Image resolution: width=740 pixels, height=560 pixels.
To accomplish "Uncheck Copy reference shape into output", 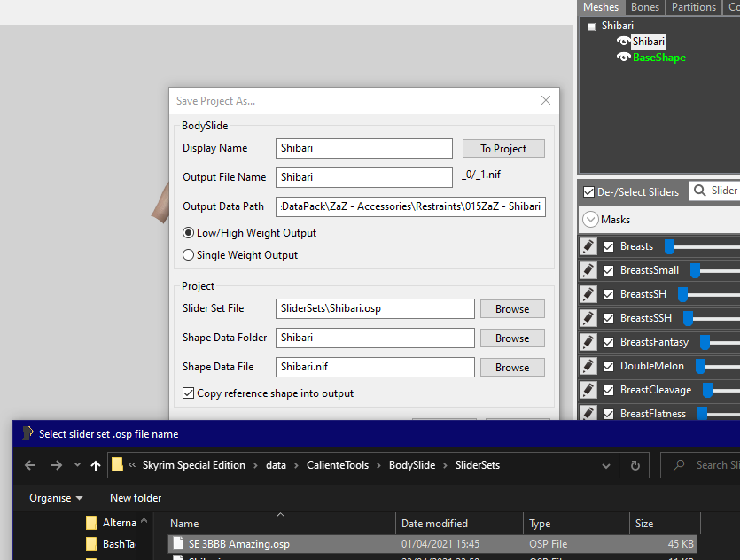I will point(188,393).
